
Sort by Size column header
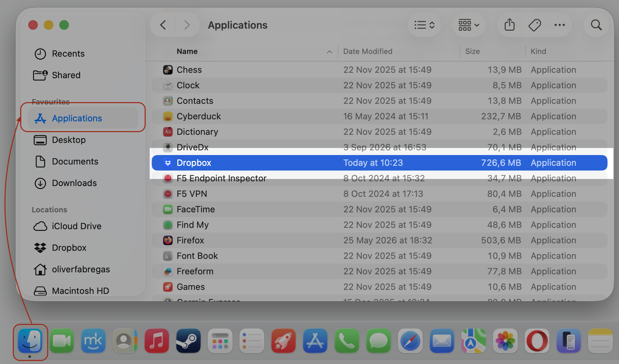472,51
